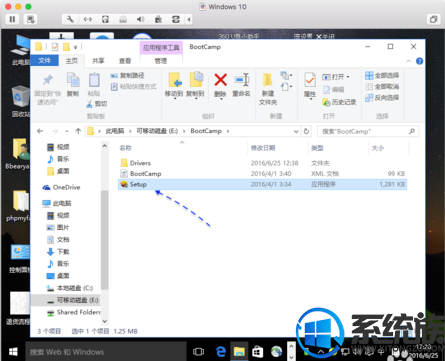Switch to the 查看 tab
Viewport: 445px width, 361px height.
point(125,61)
